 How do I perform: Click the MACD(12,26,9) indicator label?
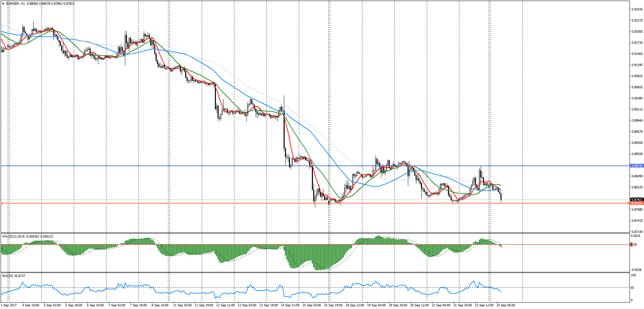13,237
